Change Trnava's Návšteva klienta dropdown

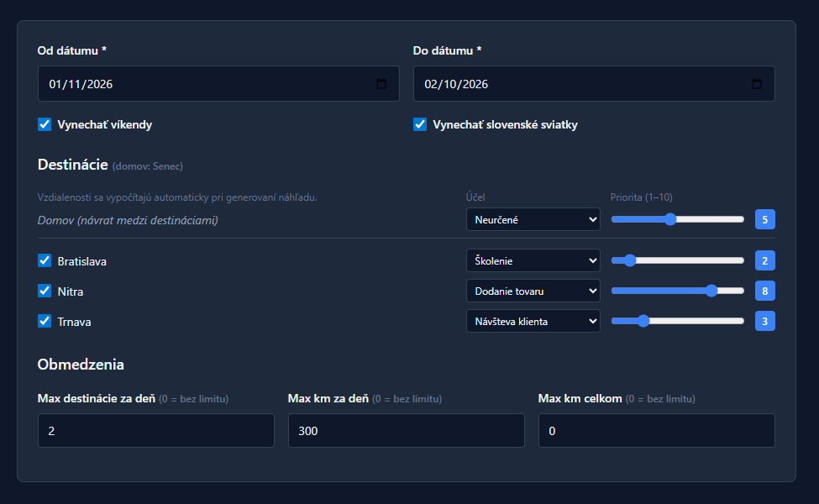tap(533, 321)
